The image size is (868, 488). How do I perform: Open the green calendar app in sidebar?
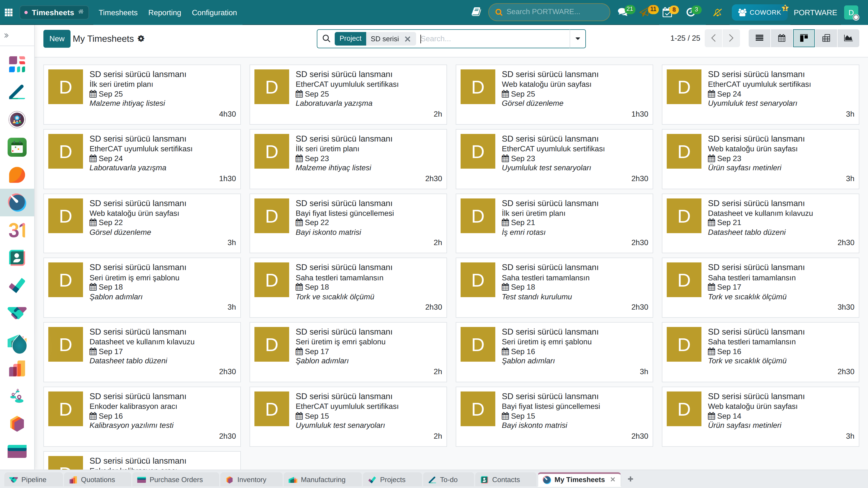(17, 147)
